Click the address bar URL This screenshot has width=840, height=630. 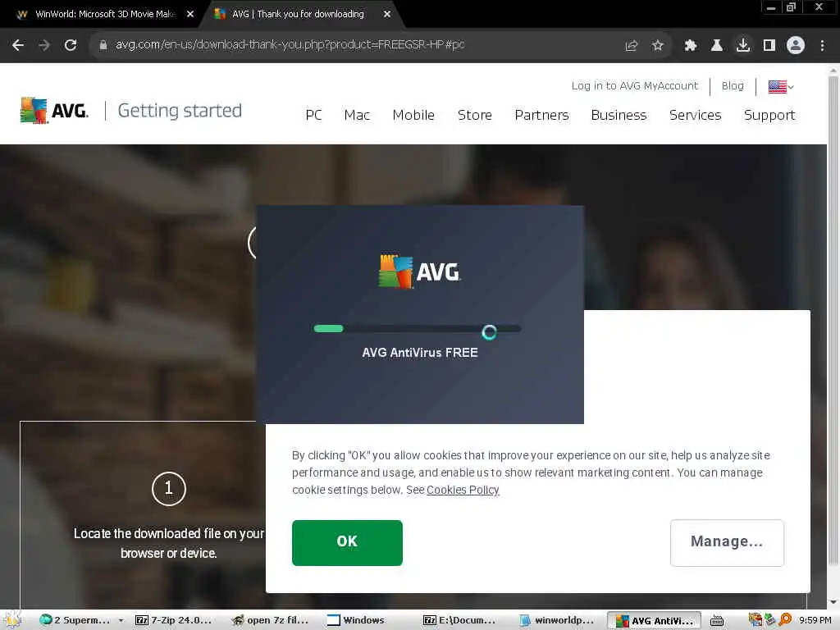tap(290, 44)
